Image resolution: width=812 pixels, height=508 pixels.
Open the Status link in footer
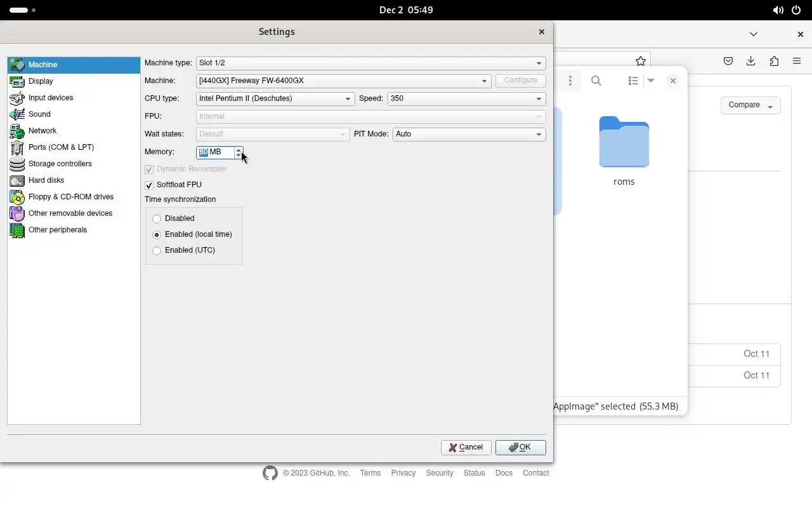475,473
